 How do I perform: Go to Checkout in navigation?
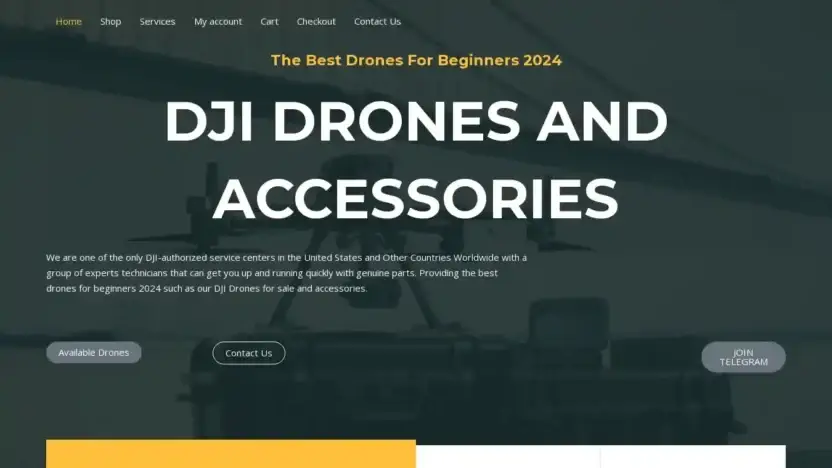(x=316, y=22)
